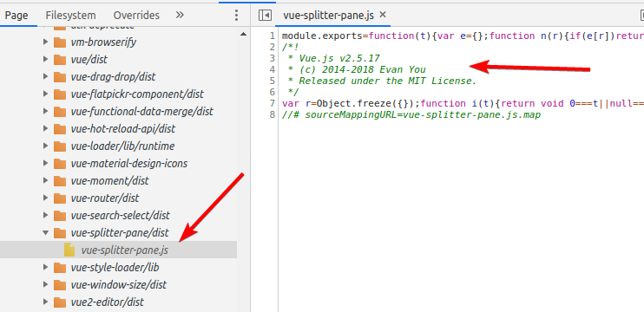Close the vue-splitter-pane.js tab
Viewport: 644px width, 312px height.
pyautogui.click(x=383, y=15)
